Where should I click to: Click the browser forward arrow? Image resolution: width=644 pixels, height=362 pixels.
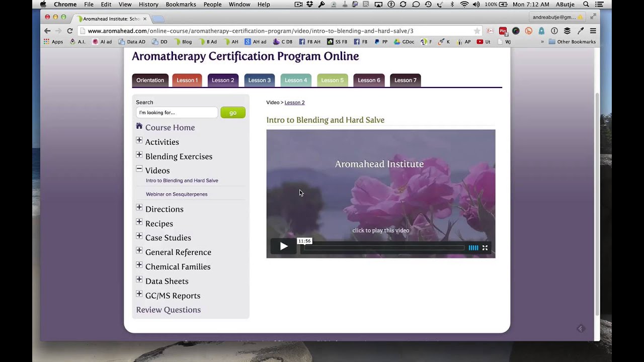58,31
